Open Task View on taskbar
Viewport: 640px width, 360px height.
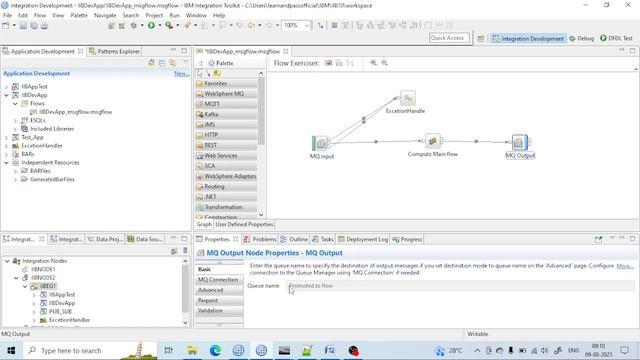(168, 351)
